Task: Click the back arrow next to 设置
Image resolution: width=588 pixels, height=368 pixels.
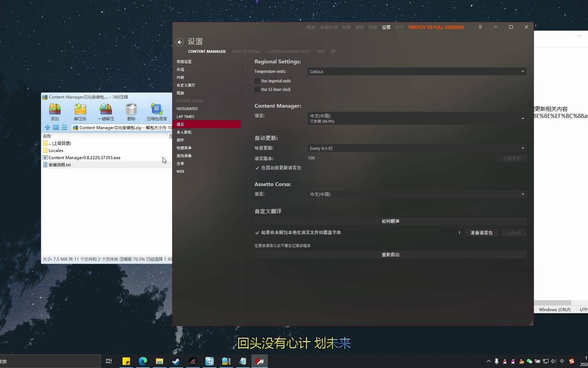Action: click(180, 42)
